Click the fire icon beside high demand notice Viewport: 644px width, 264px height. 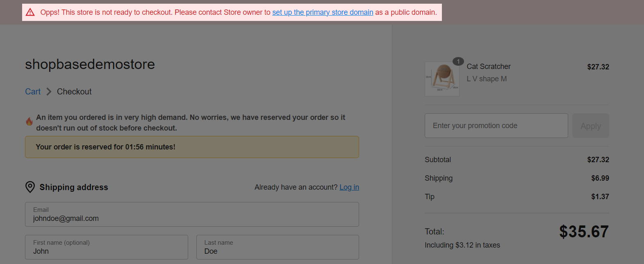(x=29, y=122)
